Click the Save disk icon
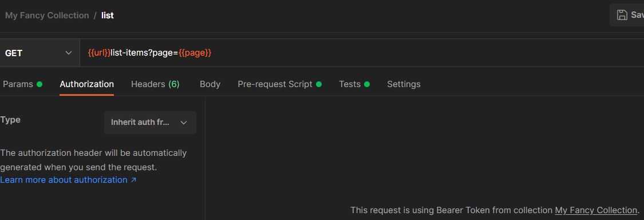Screen dimensions: 644x220 coord(622,15)
